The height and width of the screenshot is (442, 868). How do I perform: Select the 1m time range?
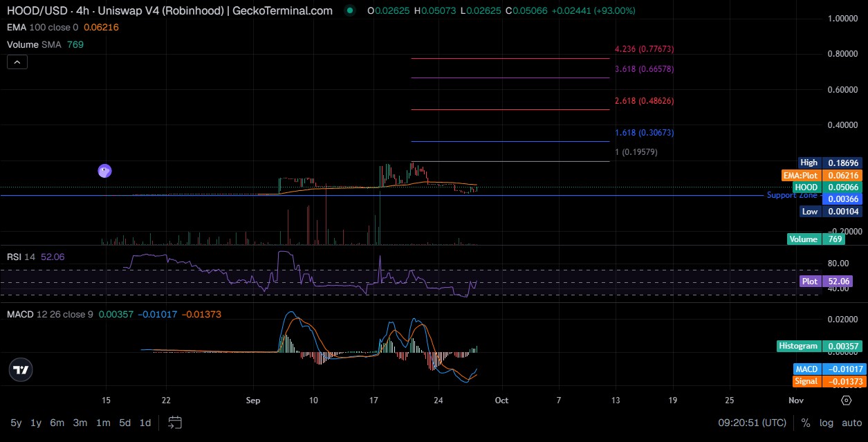103,422
